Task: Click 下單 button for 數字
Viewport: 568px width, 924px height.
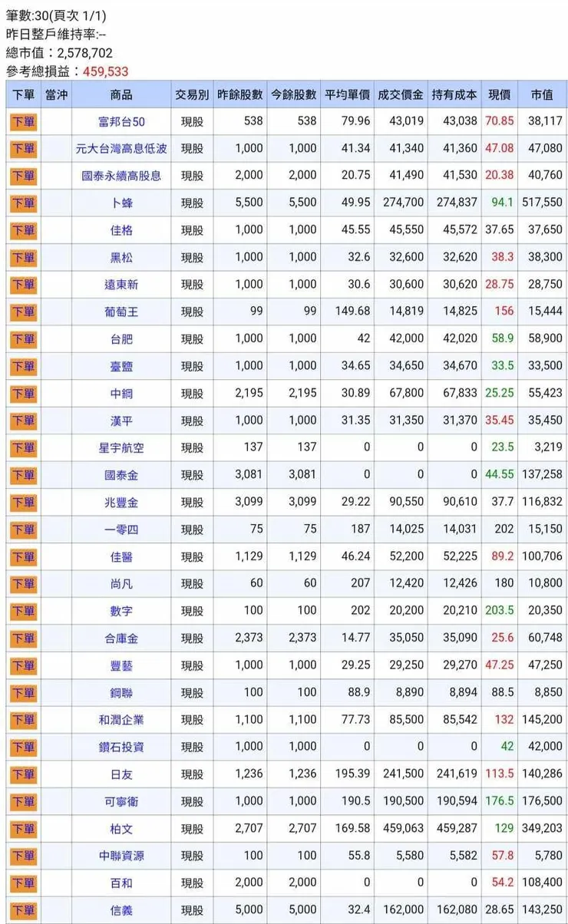Action: pos(23,612)
